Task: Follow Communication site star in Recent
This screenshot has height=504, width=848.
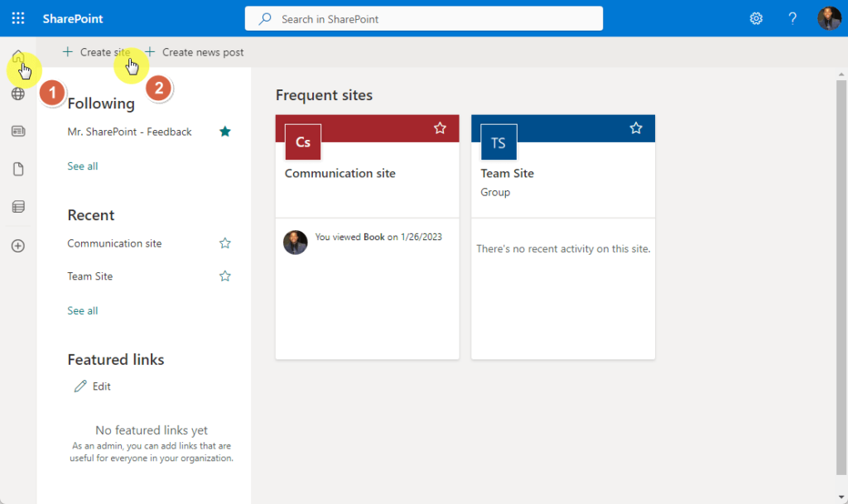Action: (225, 243)
